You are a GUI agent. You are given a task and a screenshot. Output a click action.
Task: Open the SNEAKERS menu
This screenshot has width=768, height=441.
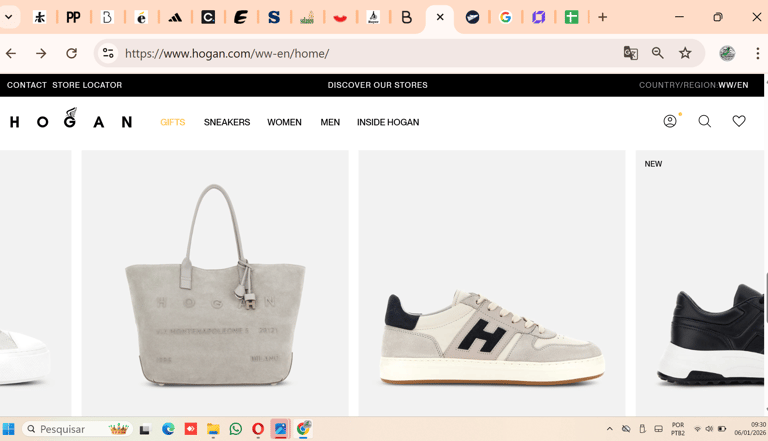tap(227, 122)
